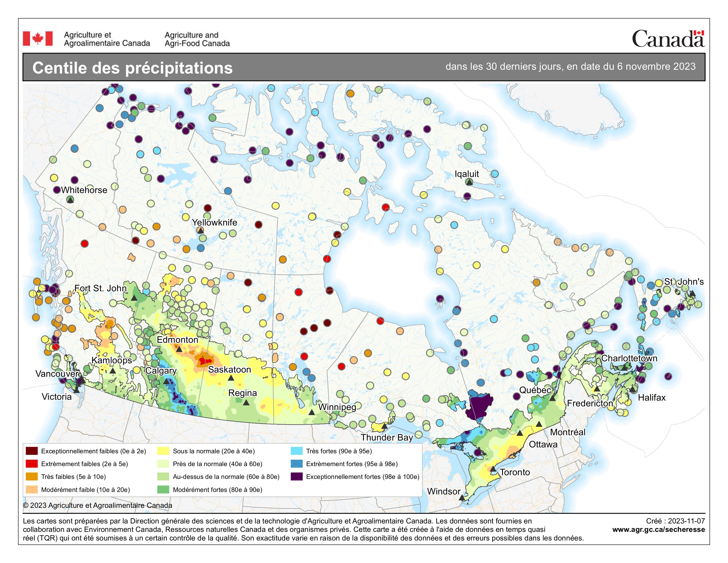Click the red precipitation hotspot east of Edmonton
The height and width of the screenshot is (563, 728).
[x=205, y=361]
